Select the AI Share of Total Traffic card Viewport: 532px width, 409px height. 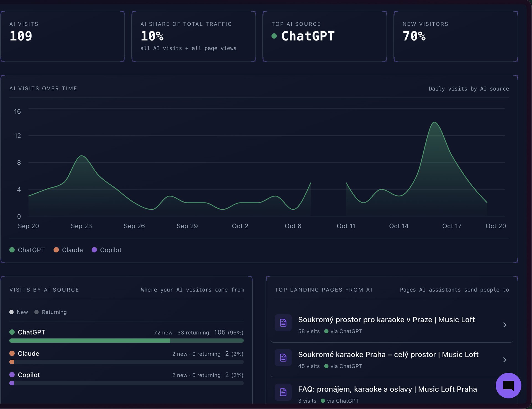[x=194, y=36]
